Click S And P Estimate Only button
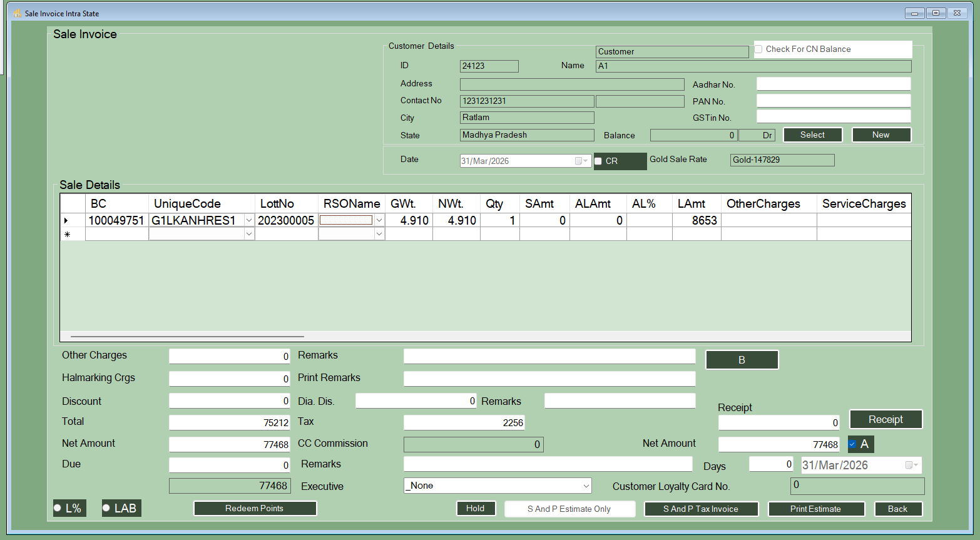The width and height of the screenshot is (980, 540). 569,509
